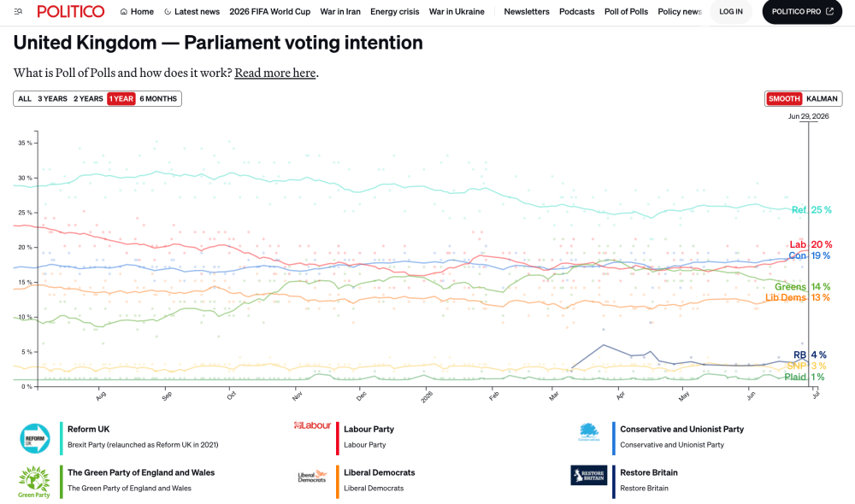This screenshot has width=855, height=504.
Task: Open the Newsletters navigation item
Action: pyautogui.click(x=527, y=11)
